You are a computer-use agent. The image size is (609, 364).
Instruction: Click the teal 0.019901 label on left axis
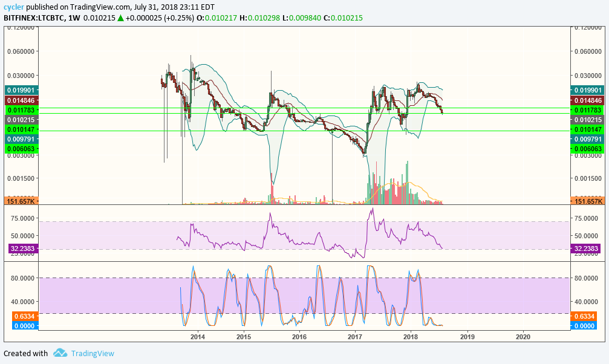(x=22, y=90)
